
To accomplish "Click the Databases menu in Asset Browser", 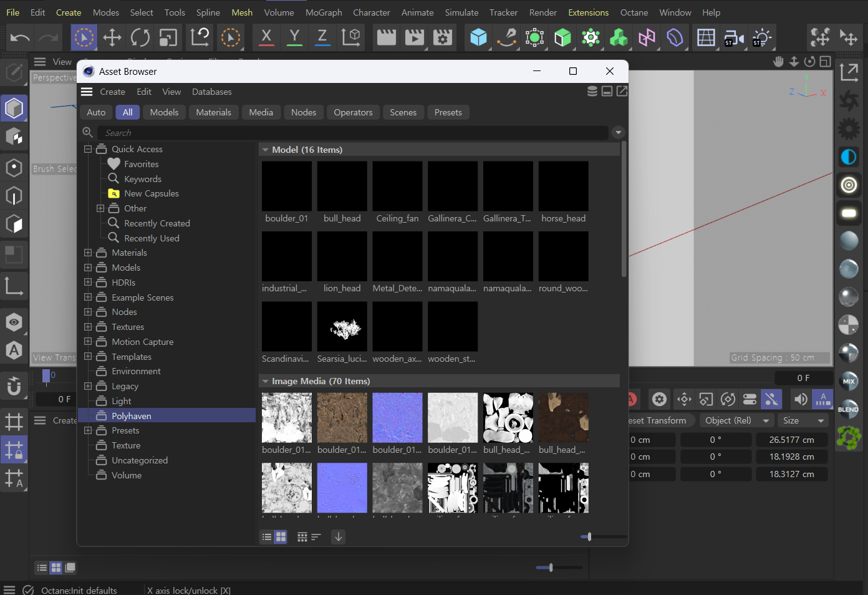I will coord(211,92).
